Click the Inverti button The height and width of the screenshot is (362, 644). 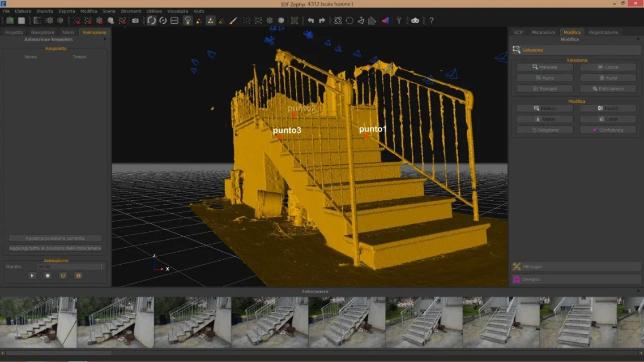[608, 108]
